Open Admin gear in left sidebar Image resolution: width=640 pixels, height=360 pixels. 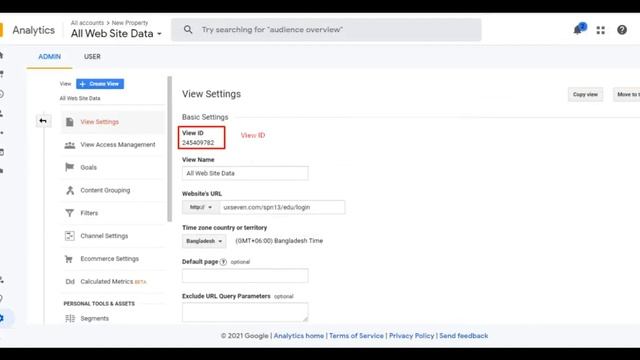click(x=2, y=318)
